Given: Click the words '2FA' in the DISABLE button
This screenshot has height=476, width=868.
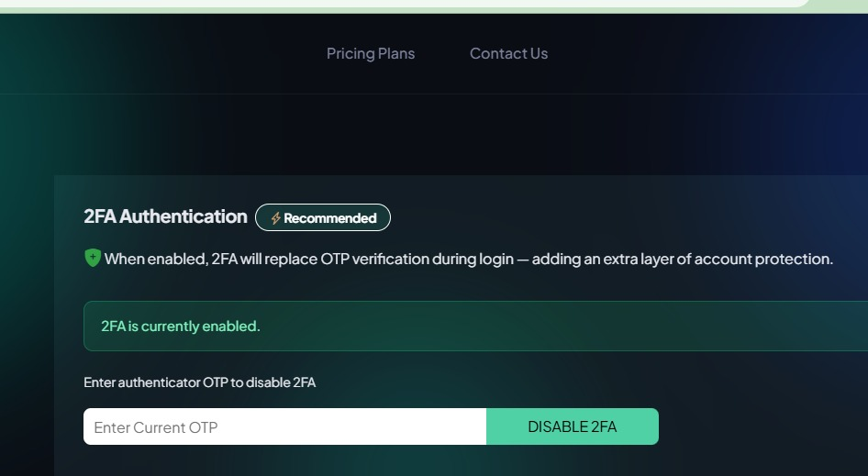Looking at the screenshot, I should click(x=604, y=426).
